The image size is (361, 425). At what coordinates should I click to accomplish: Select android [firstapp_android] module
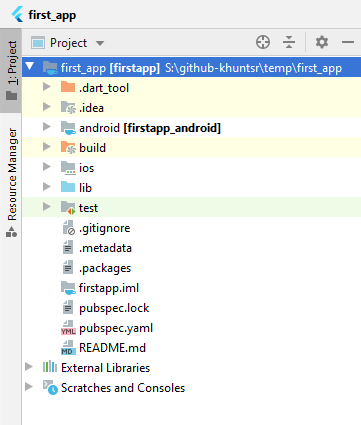(x=150, y=128)
